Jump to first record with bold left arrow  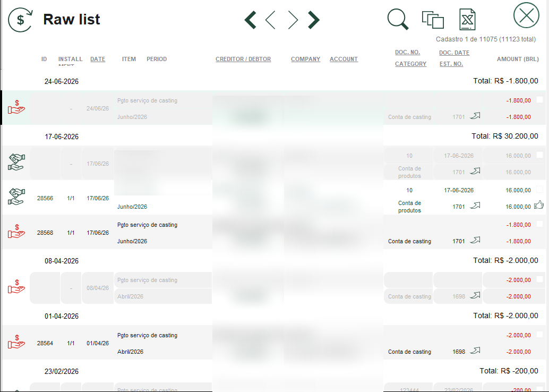coord(250,20)
